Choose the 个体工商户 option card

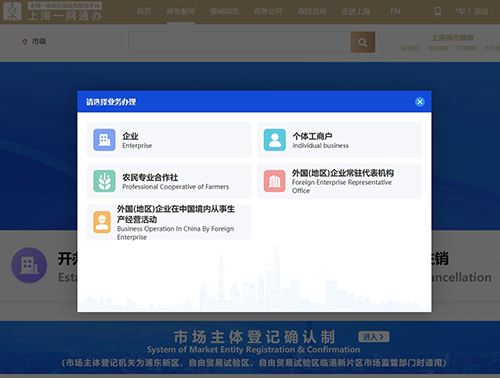click(x=339, y=140)
